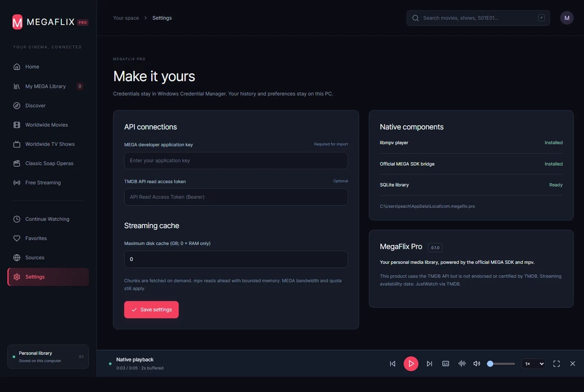Click Save settings button
Image resolution: width=584 pixels, height=392 pixels.
pos(151,310)
